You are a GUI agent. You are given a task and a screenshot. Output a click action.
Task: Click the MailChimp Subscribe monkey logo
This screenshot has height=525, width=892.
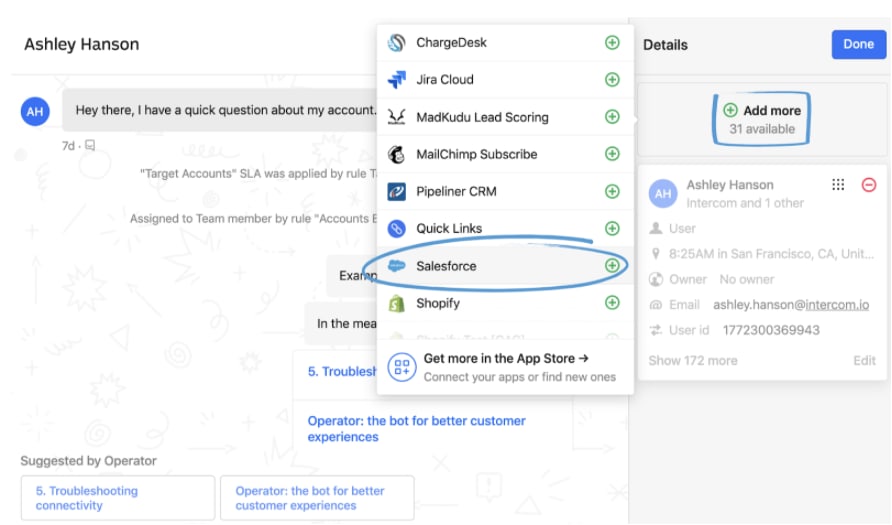click(x=397, y=154)
